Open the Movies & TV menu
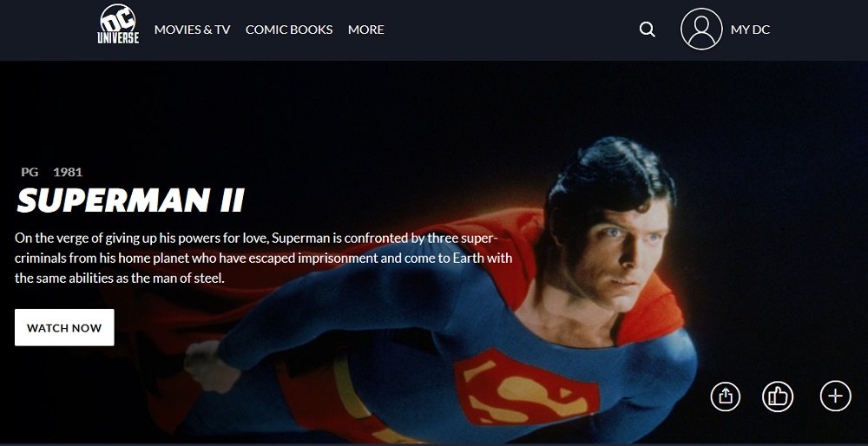The width and height of the screenshot is (868, 446). [192, 30]
